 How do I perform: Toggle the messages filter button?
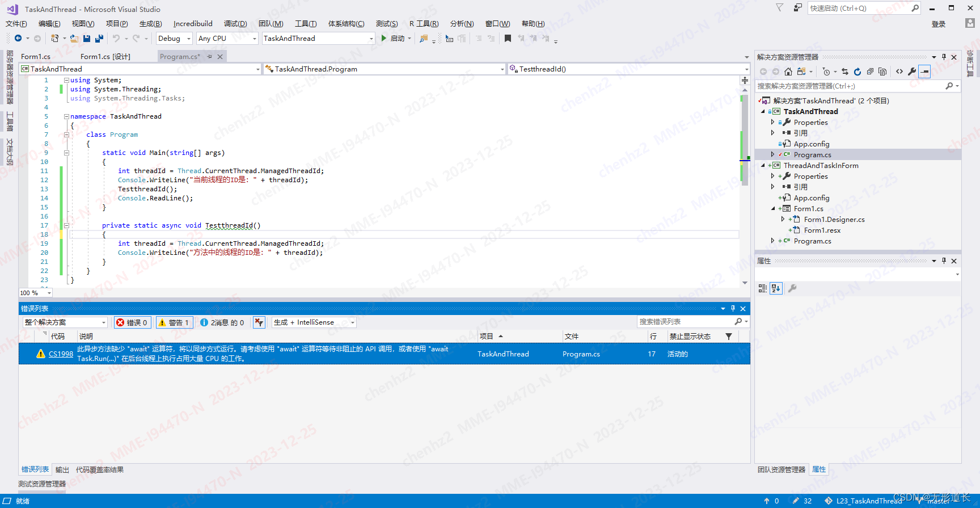tap(222, 322)
